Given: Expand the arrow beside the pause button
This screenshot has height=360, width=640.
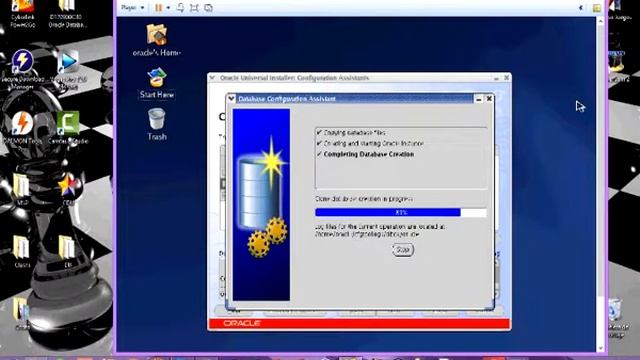Looking at the screenshot, I should (168, 8).
